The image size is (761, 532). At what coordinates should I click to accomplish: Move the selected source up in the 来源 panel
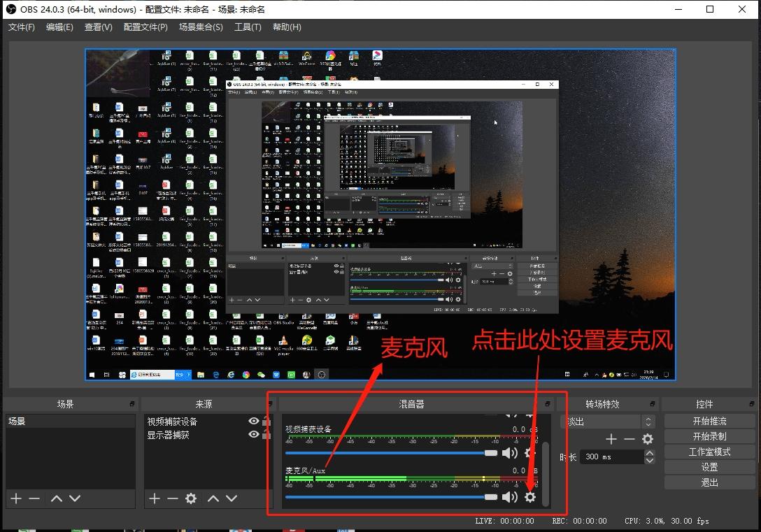tap(213, 498)
